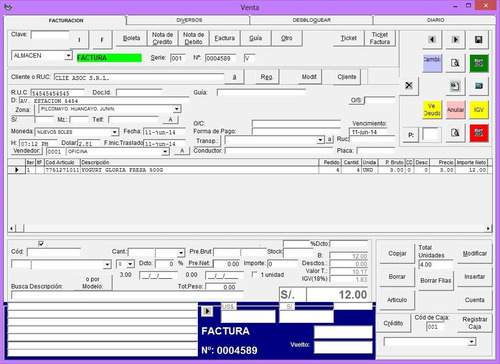
Task: Click the Otro button
Action: click(x=287, y=38)
